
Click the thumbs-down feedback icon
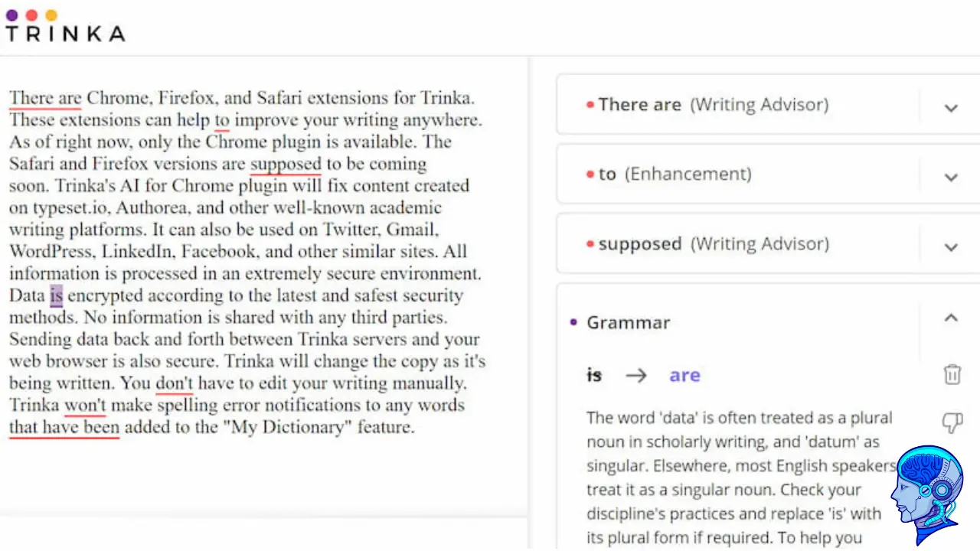pyautogui.click(x=952, y=422)
